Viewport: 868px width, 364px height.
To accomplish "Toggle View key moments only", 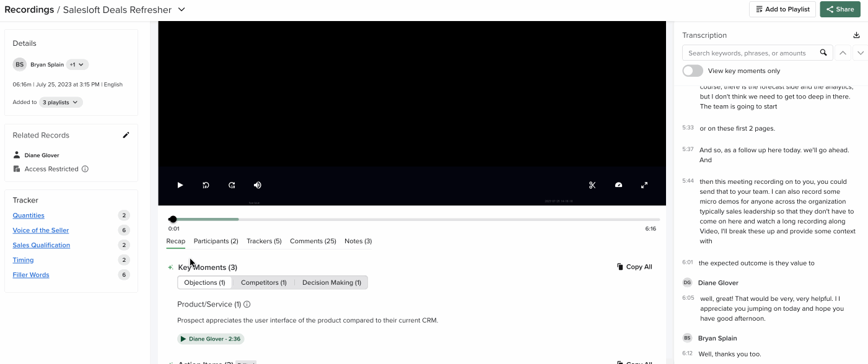I will click(693, 71).
